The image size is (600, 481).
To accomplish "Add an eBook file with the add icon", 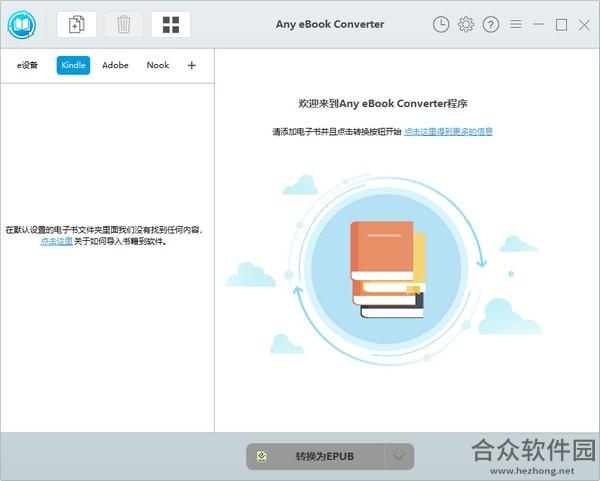I will point(77,24).
